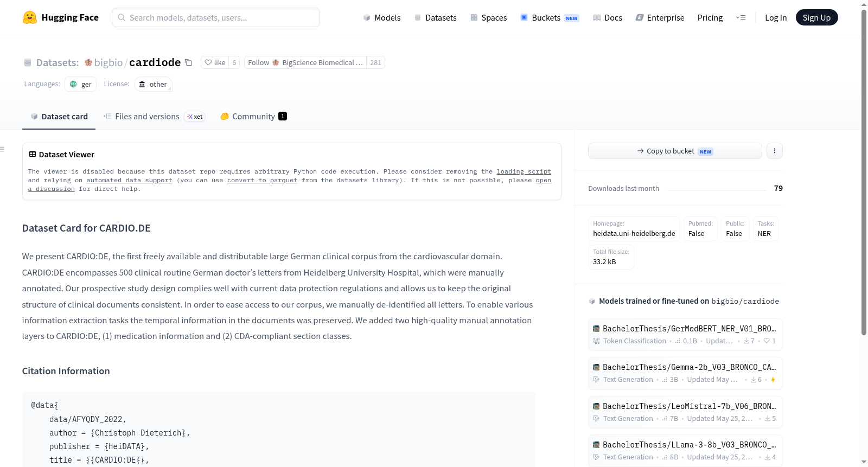Viewport: 868px width, 467px height.
Task: Follow the BigScience Biomedical organization
Action: (305, 62)
